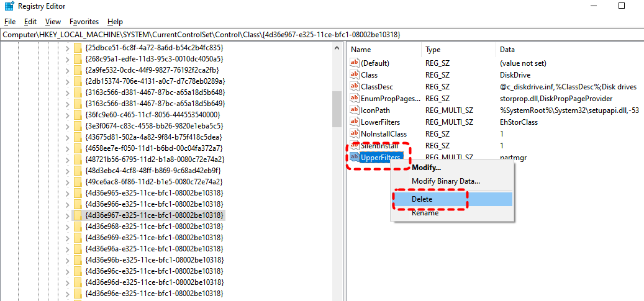Viewport: 644px width, 301px height.
Task: Choose Delete from the context menu
Action: [422, 199]
